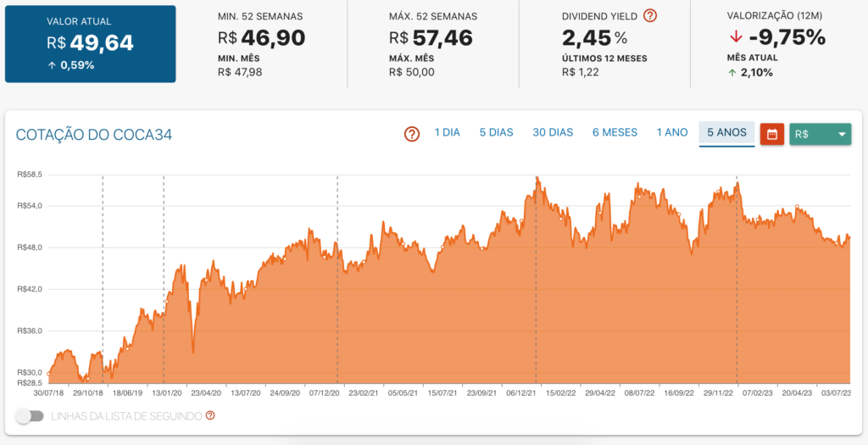
Task: Click the 05/05/21 x-axis date
Action: pos(403,392)
